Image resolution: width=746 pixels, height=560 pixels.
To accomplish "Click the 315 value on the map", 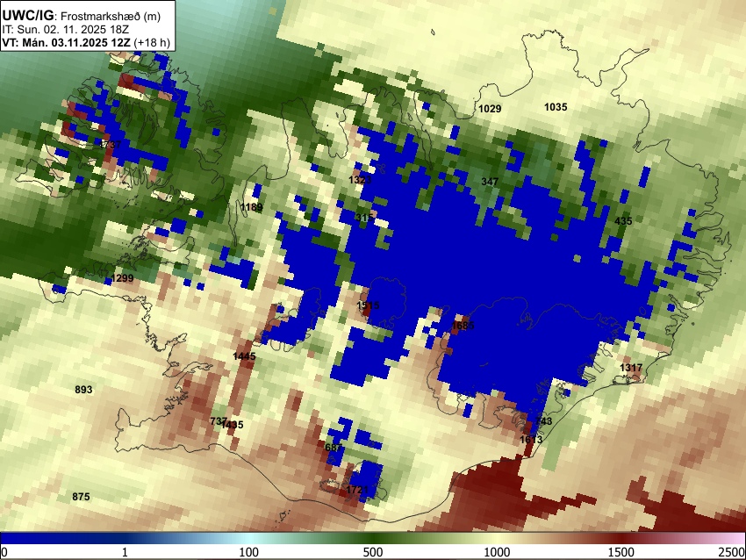I will tap(364, 218).
